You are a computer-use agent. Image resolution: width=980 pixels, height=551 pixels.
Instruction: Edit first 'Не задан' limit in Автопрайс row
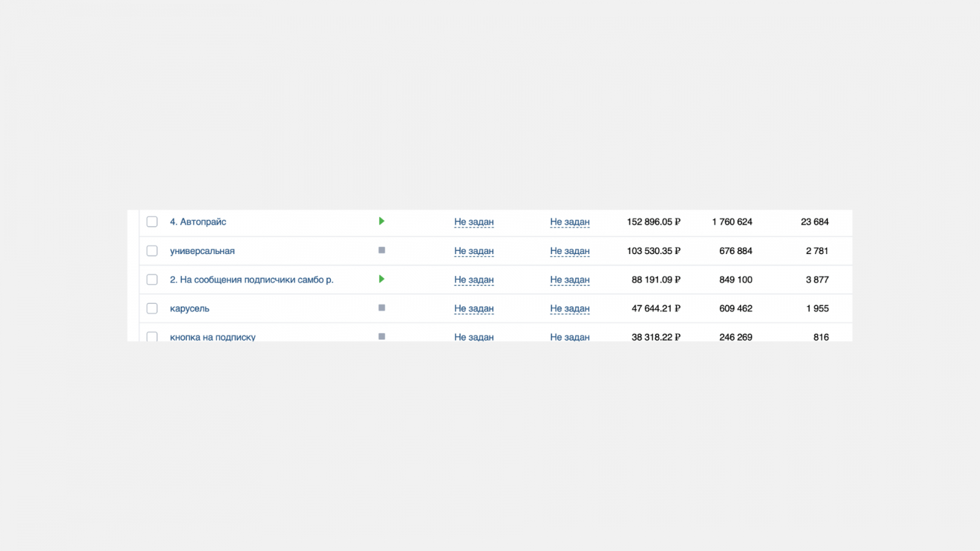pyautogui.click(x=473, y=222)
